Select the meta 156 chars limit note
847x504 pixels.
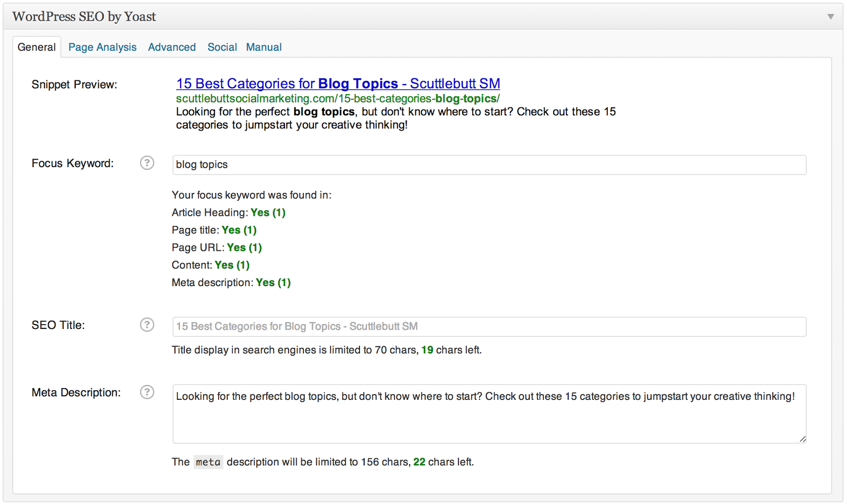(323, 462)
